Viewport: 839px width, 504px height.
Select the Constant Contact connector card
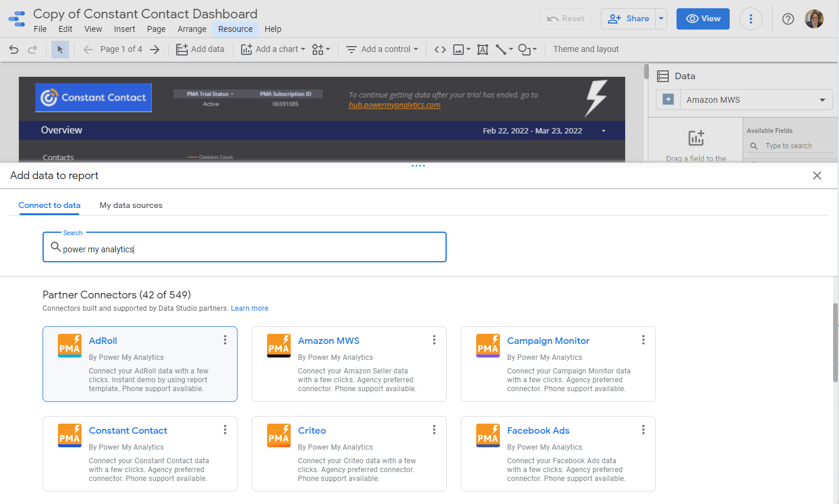139,453
